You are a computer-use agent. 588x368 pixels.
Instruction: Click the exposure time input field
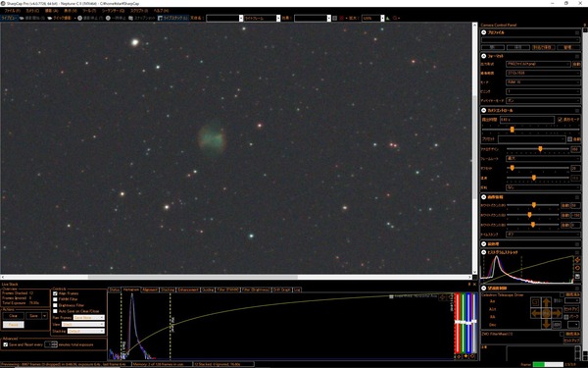pyautogui.click(x=527, y=120)
